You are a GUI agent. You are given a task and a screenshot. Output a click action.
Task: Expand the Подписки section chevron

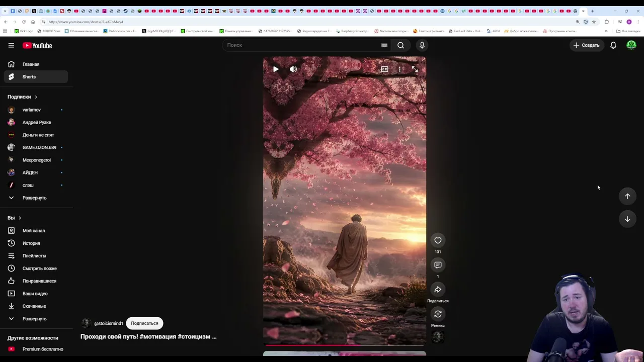click(36, 97)
